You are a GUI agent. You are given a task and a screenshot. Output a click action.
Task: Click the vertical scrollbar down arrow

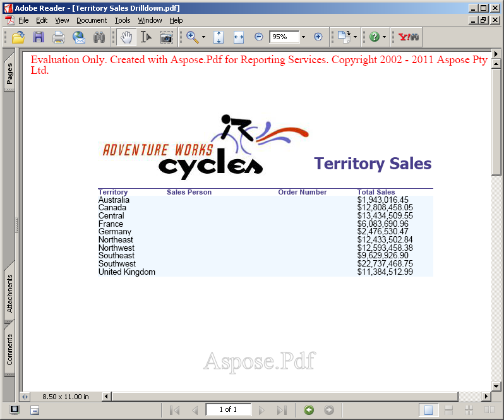coord(496,386)
